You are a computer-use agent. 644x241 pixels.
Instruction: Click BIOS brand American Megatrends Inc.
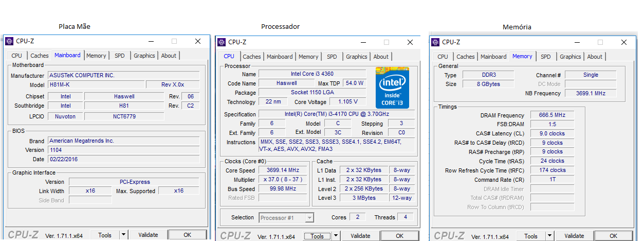point(124,141)
